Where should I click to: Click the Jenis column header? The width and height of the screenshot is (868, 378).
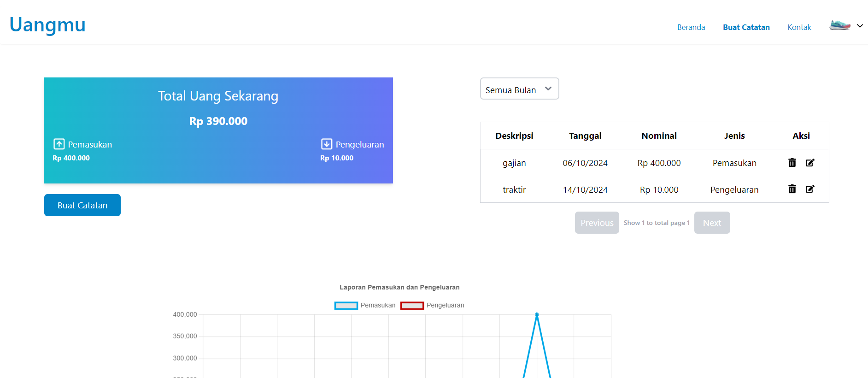[734, 136]
